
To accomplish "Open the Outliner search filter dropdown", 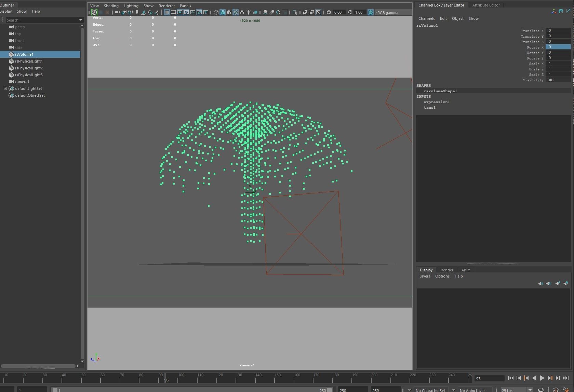I will (x=81, y=20).
